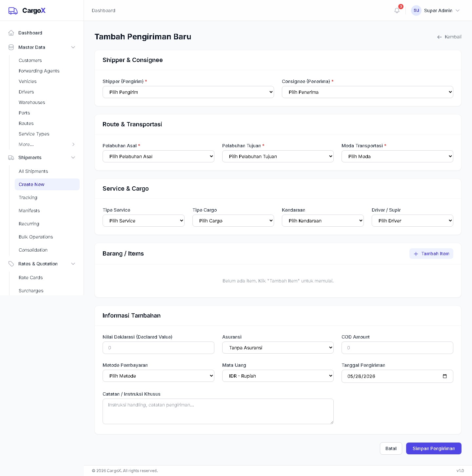Image resolution: width=472 pixels, height=476 pixels.
Task: Collapse the Rates & Quotation chevron
Action: [73, 264]
